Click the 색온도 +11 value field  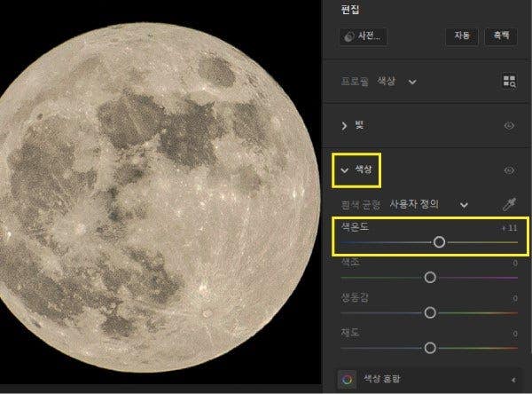(509, 228)
